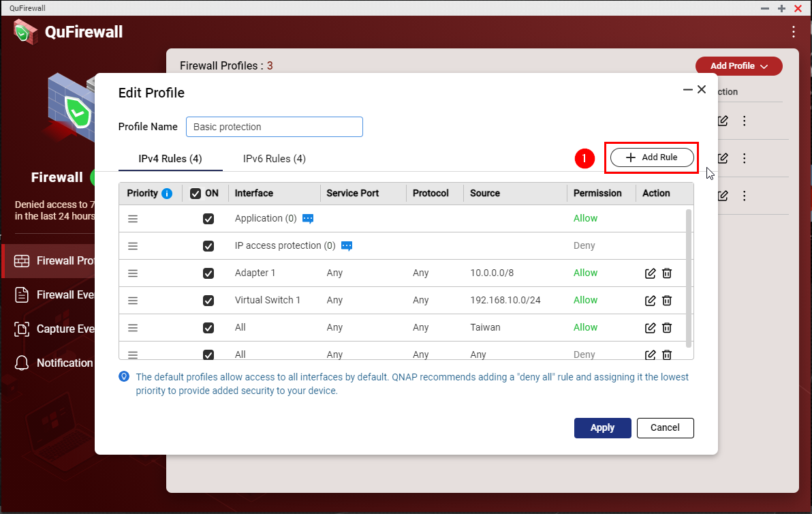Edit the Virtual Switch 1 rule
This screenshot has width=812, height=514.
click(650, 301)
